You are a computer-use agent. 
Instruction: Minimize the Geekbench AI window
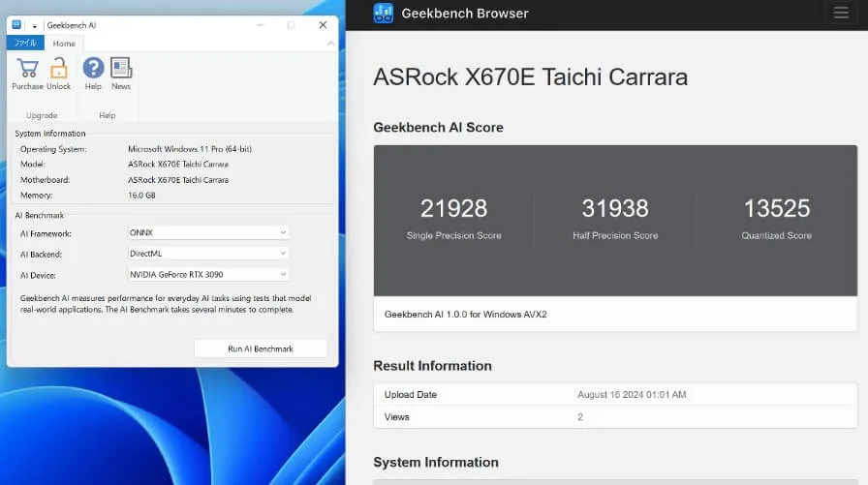coord(261,25)
